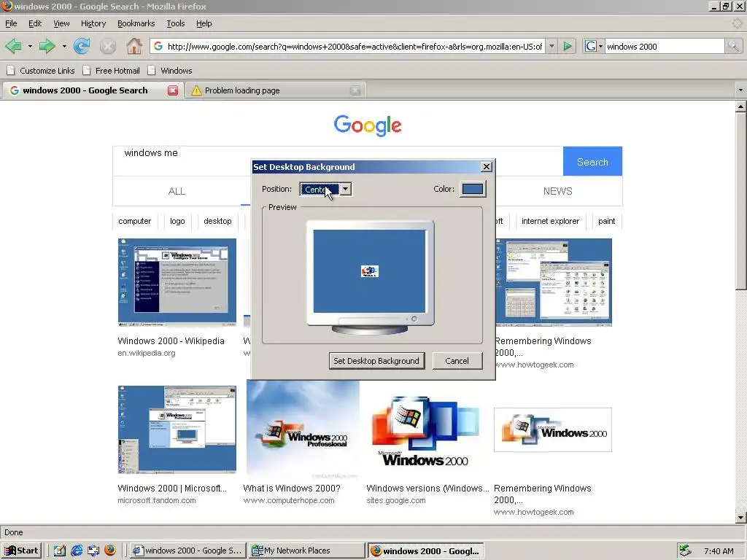Switch to My Network Places in the taskbar
This screenshot has width=747, height=560.
point(307,551)
